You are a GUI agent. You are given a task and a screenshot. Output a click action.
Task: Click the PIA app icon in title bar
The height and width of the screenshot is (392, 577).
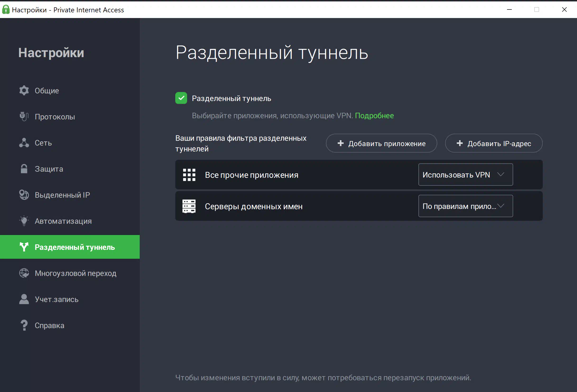click(x=6, y=9)
